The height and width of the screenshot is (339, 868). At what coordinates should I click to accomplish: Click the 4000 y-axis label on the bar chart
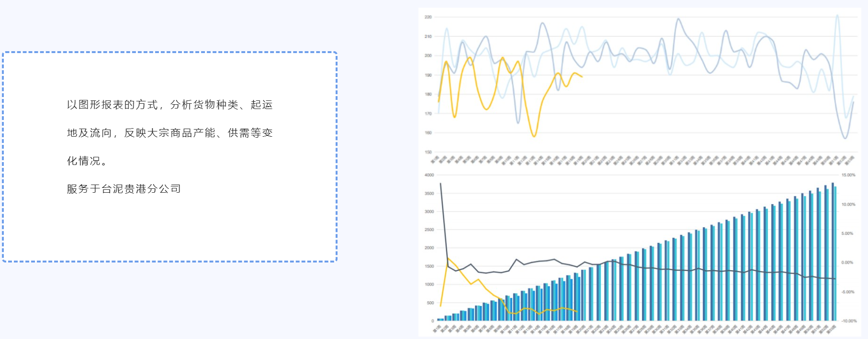[x=429, y=175]
